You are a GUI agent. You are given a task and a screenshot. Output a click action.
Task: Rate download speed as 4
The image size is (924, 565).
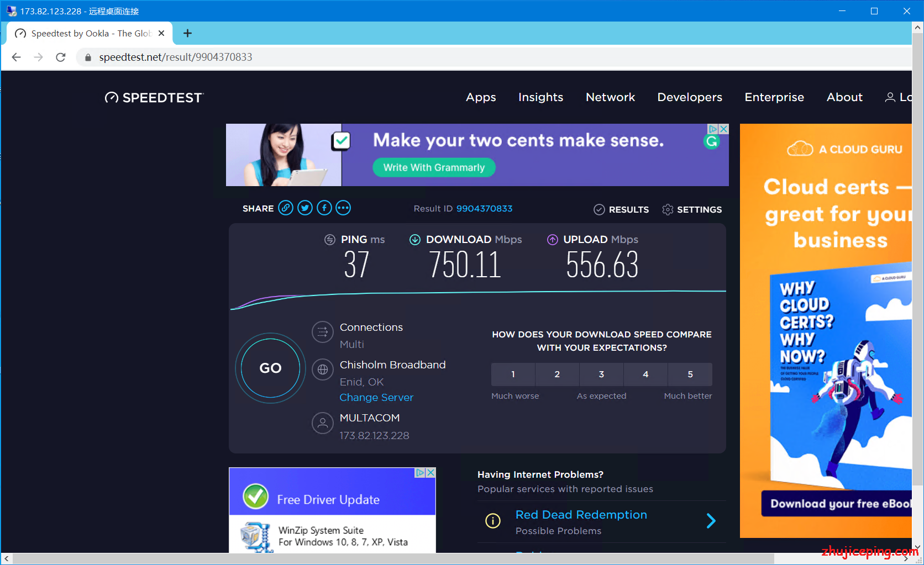[645, 374]
